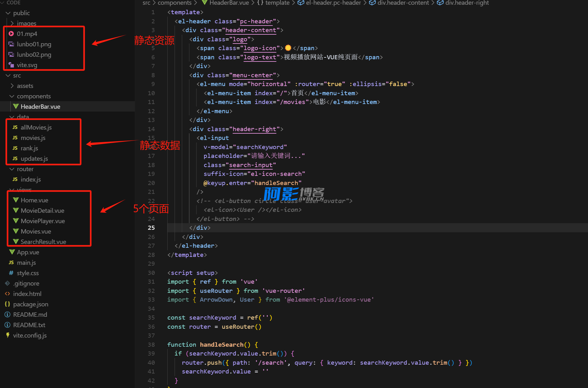
Task: Open MoviePlayer.vue in the explorer
Action: click(43, 221)
